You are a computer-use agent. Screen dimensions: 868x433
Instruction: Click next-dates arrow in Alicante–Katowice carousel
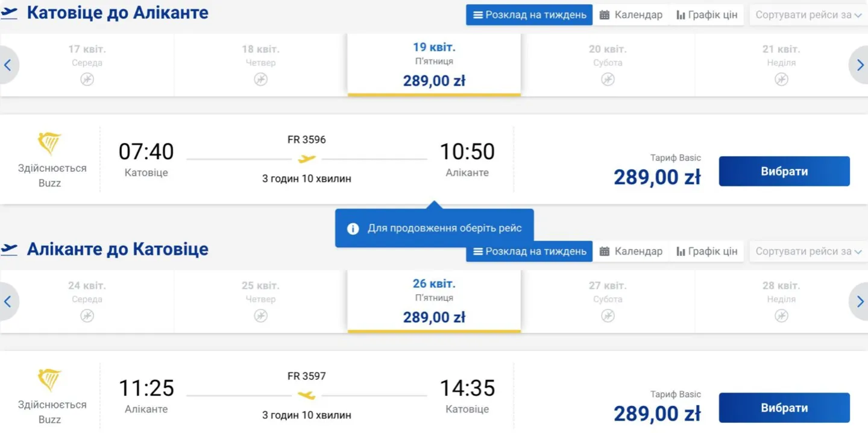pyautogui.click(x=860, y=302)
